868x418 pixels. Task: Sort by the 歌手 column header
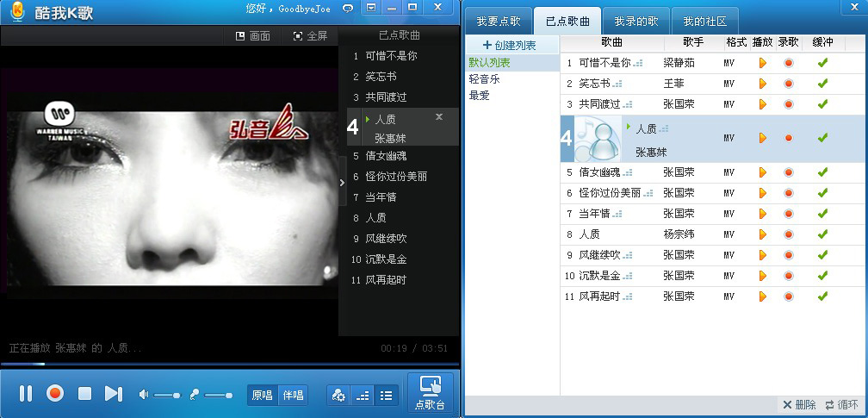(x=694, y=43)
